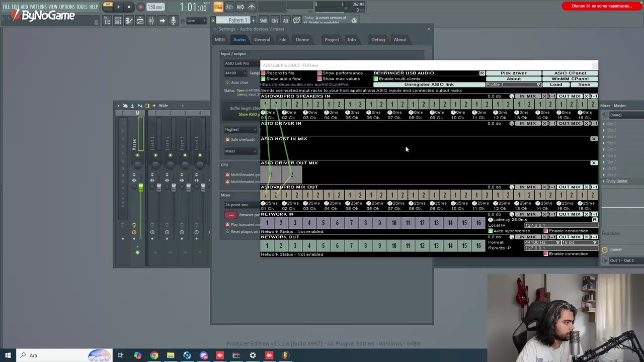Open the OPTIONS menu

(67, 7)
